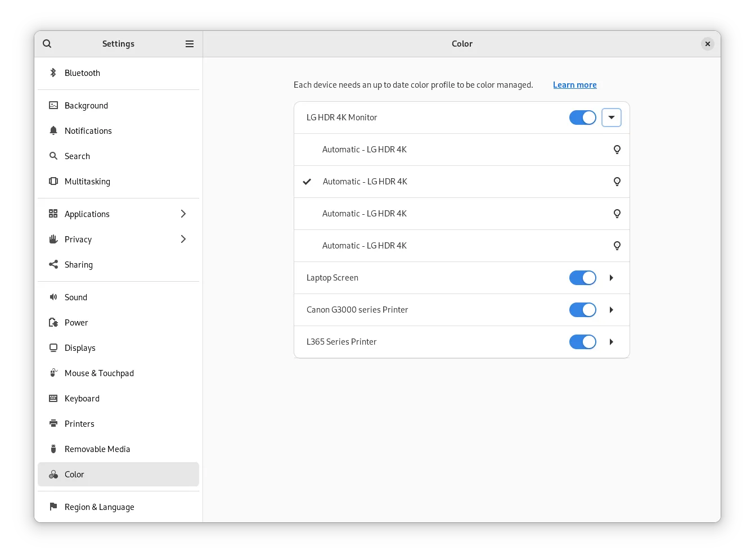Click the Removable Media icon
This screenshot has width=755, height=560.
tap(53, 449)
